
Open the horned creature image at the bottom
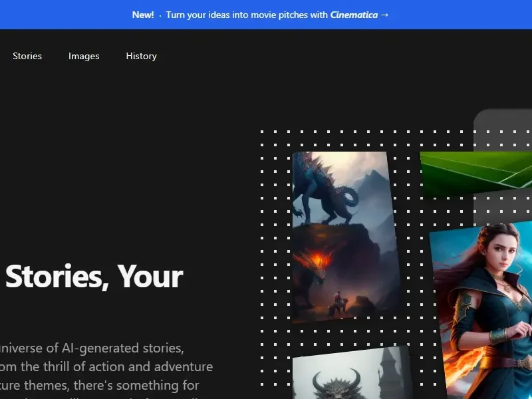(336, 384)
